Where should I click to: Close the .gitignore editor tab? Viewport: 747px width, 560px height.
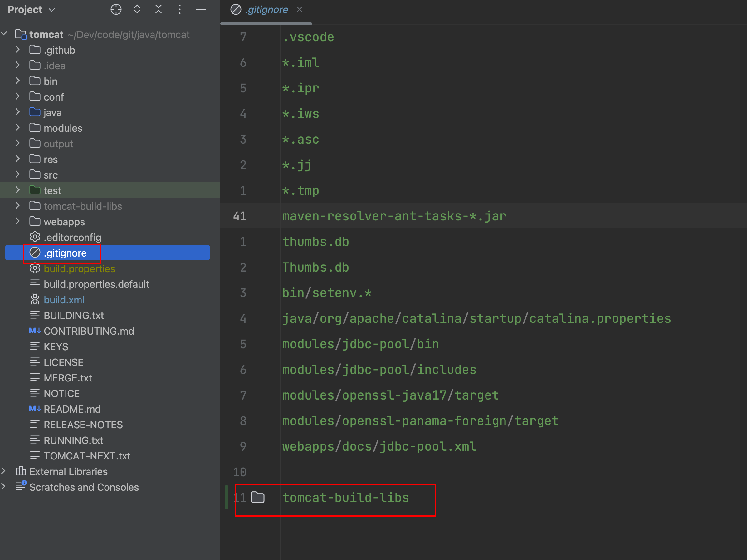(300, 9)
